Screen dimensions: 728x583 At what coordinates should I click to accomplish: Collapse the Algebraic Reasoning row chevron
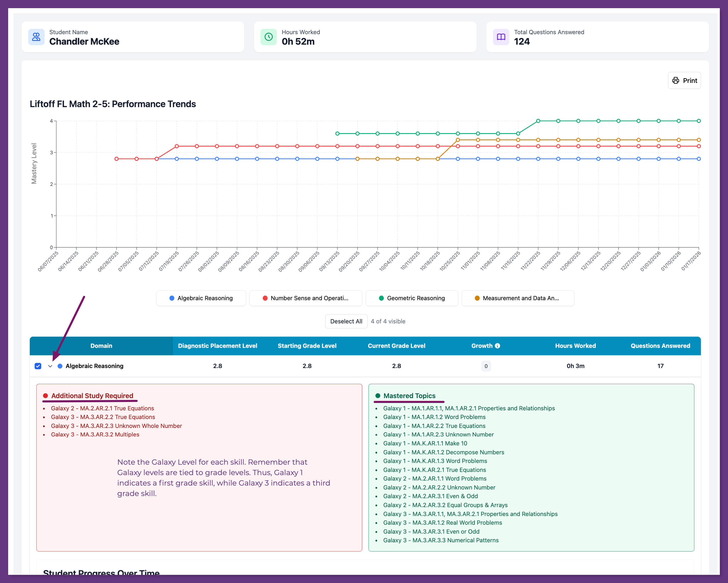[50, 366]
